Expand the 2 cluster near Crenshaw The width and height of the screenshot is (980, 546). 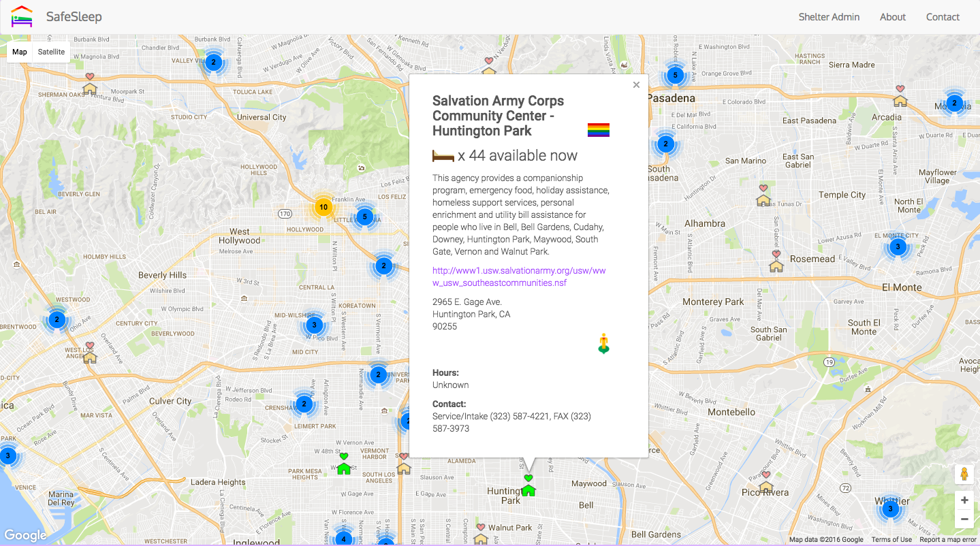point(304,404)
